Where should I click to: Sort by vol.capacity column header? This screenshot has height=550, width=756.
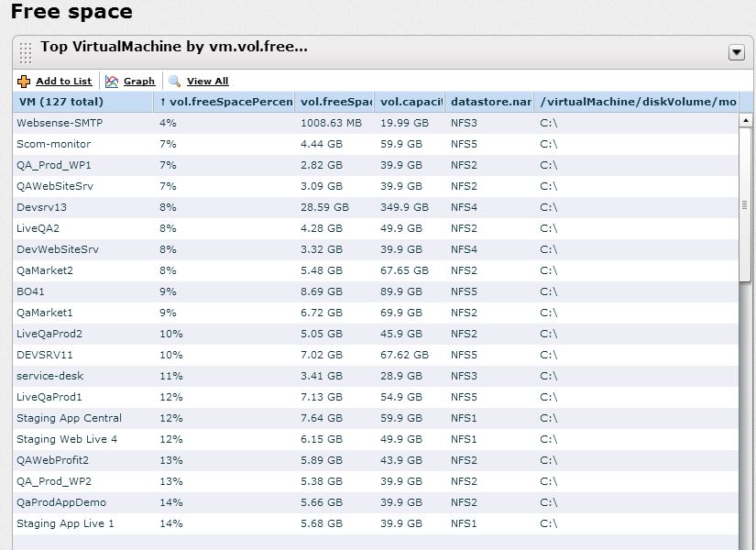coord(410,102)
